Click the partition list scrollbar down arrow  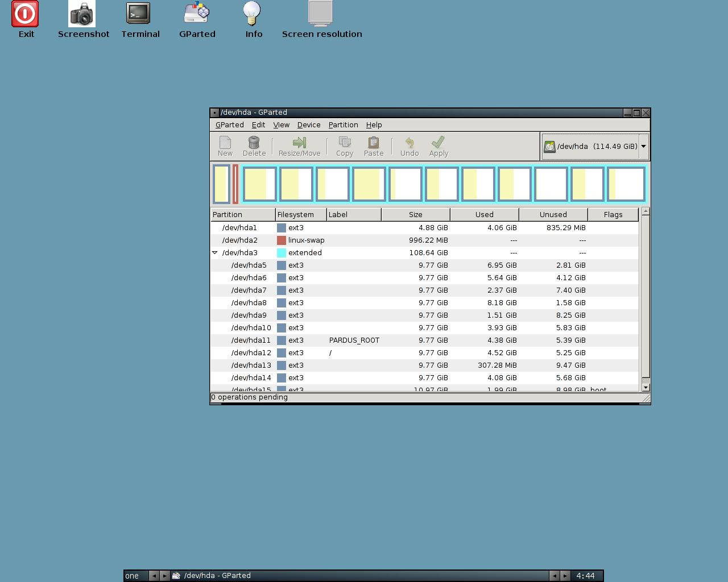646,387
